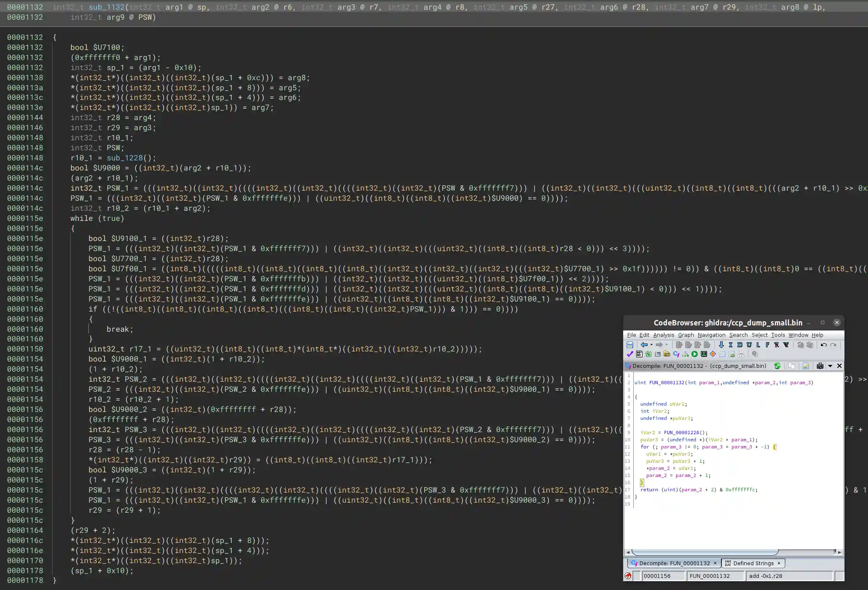Rerun the last script with the play icon
The width and height of the screenshot is (868, 590).
click(x=694, y=354)
